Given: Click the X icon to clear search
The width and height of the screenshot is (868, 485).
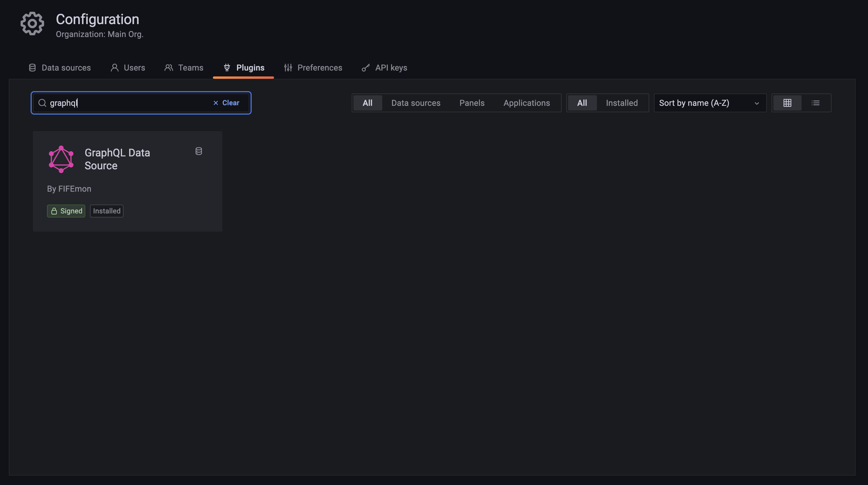Looking at the screenshot, I should pyautogui.click(x=216, y=103).
